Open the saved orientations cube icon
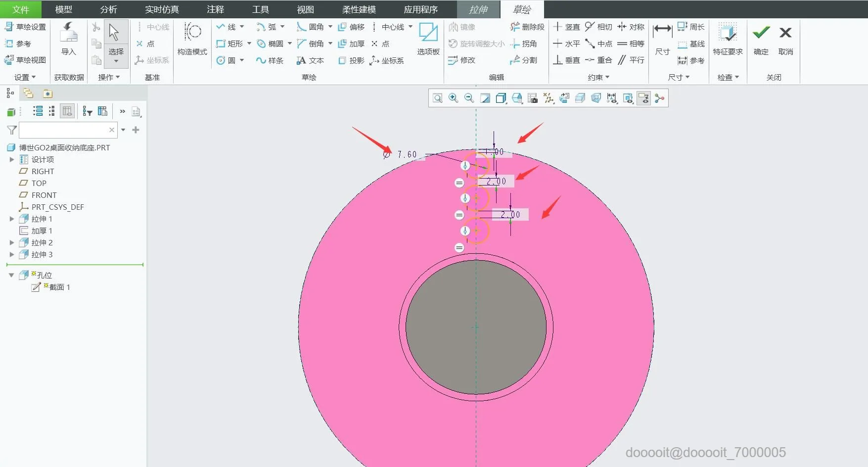868x467 pixels. tap(517, 98)
